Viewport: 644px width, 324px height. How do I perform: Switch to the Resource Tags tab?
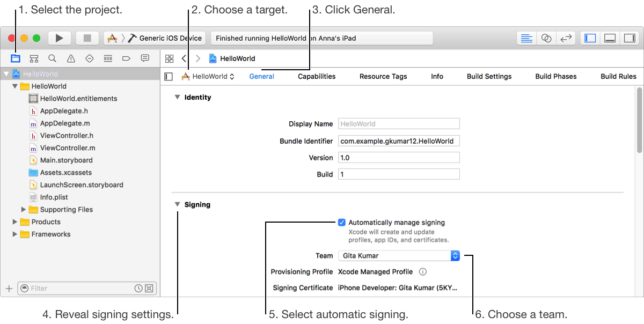coord(383,77)
